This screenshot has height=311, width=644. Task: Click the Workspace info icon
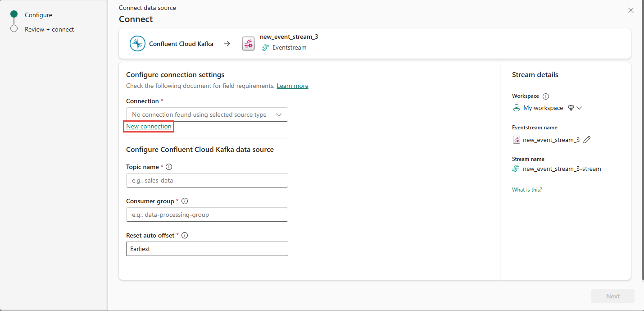point(546,96)
